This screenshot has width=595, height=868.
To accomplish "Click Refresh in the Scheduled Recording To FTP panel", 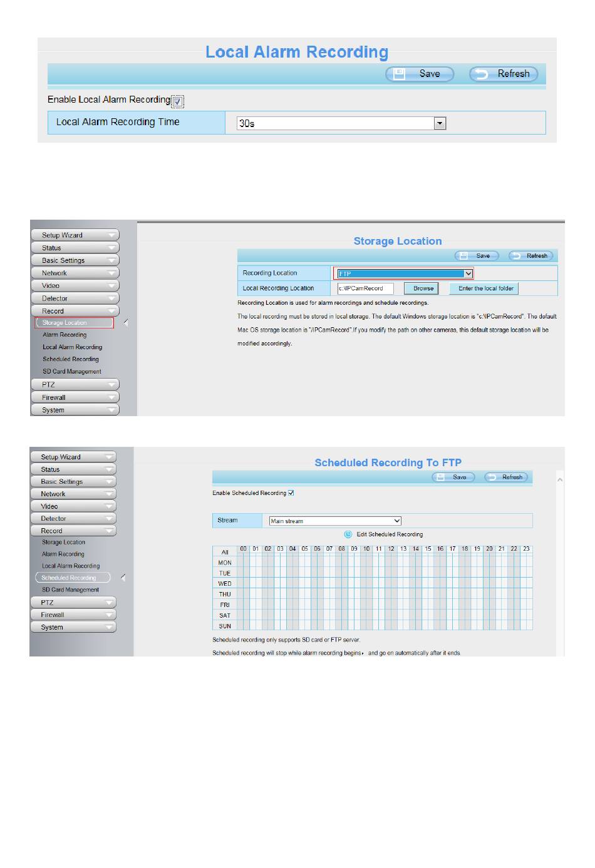I will click(507, 477).
